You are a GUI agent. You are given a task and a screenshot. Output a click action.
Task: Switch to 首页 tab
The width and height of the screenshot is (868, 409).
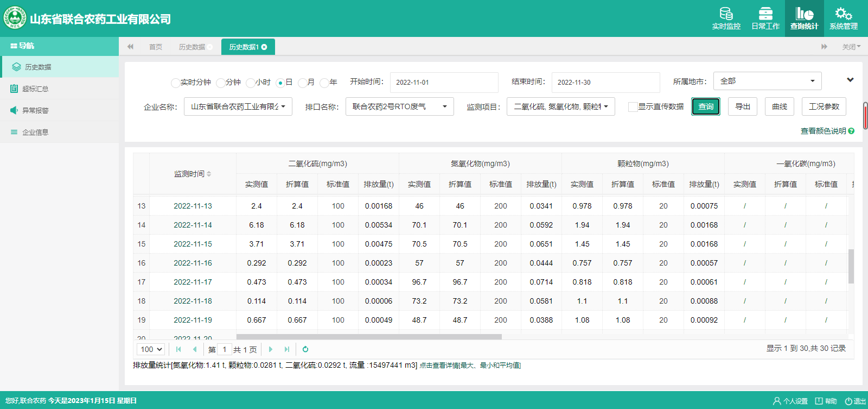click(x=156, y=47)
